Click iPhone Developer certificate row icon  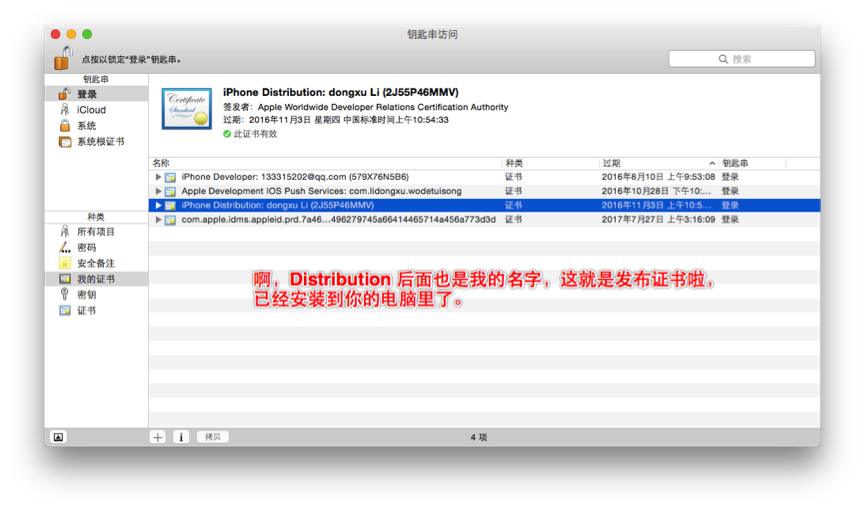170,177
